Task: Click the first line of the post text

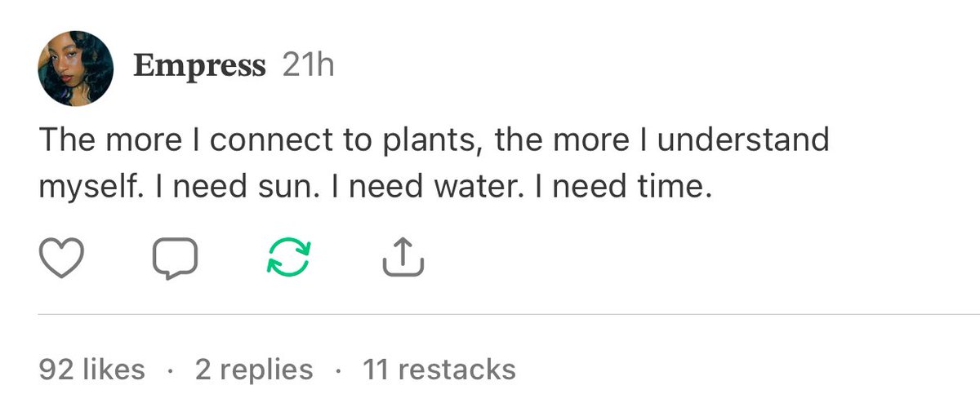Action: pos(433,140)
